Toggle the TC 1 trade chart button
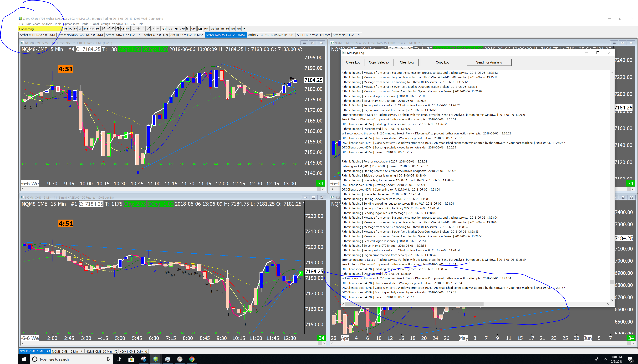The width and height of the screenshot is (638, 364). pyautogui.click(x=163, y=29)
